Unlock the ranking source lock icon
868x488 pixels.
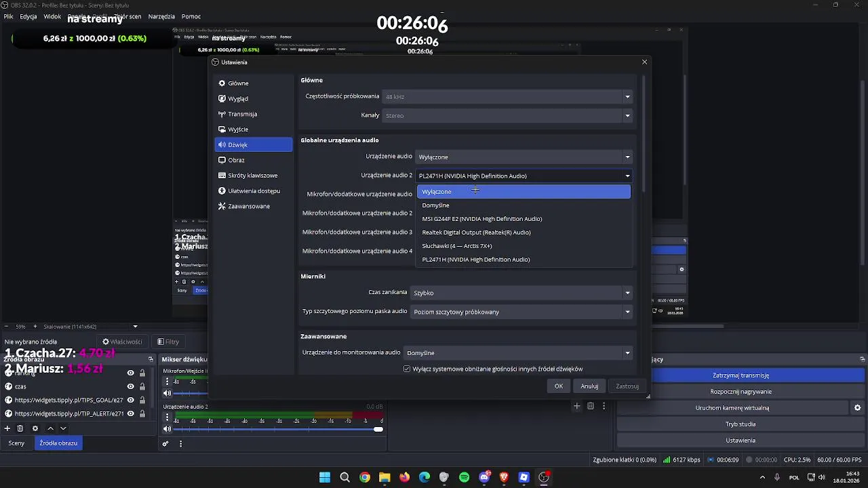pyautogui.click(x=142, y=373)
